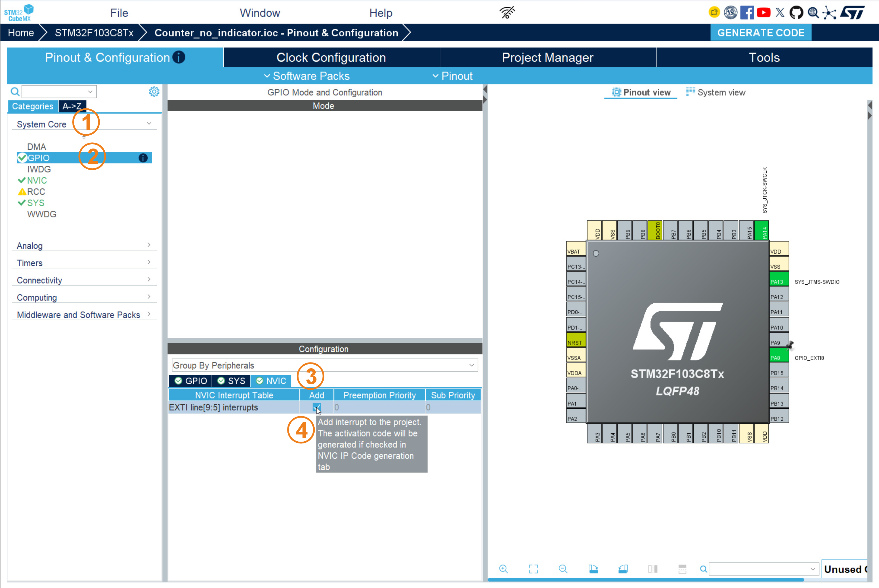Select the green PA8 pin on the chip
Viewport: 879px width, 588px height.
tap(779, 355)
